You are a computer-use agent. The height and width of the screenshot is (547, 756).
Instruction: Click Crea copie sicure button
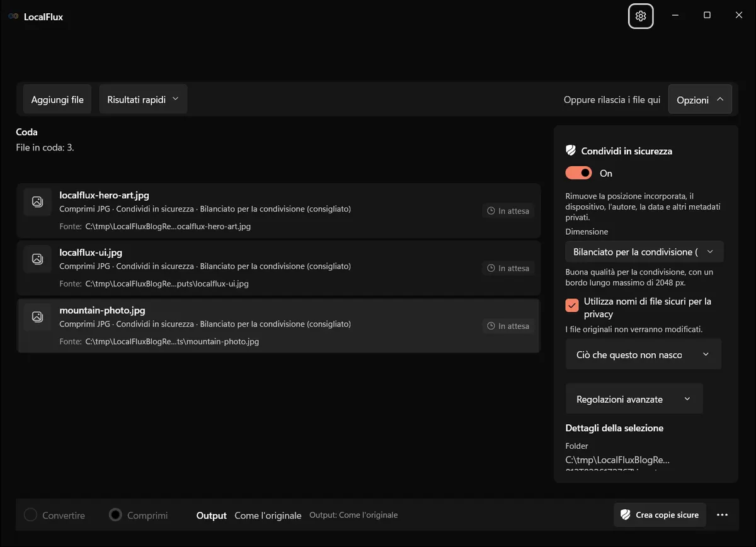point(660,515)
